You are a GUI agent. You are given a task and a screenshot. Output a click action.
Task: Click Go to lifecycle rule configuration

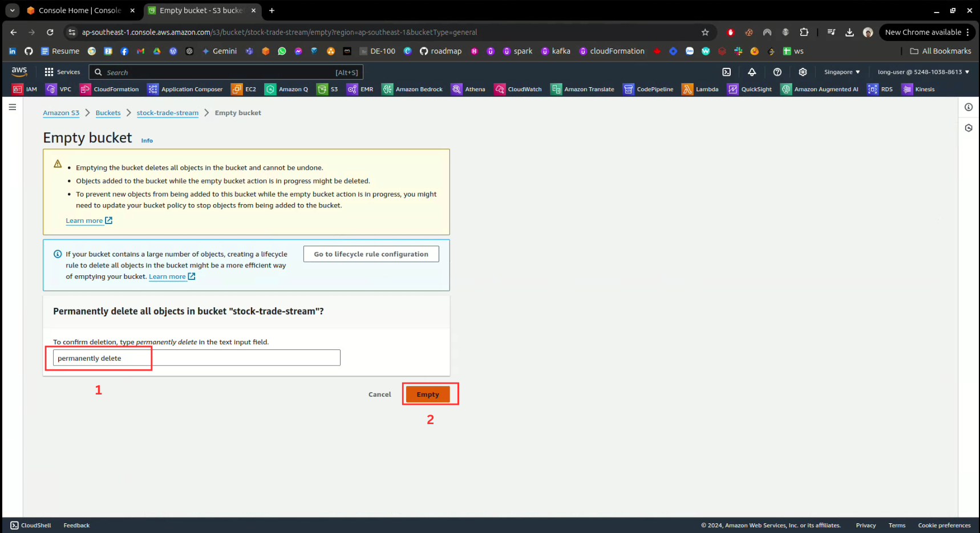pyautogui.click(x=371, y=254)
